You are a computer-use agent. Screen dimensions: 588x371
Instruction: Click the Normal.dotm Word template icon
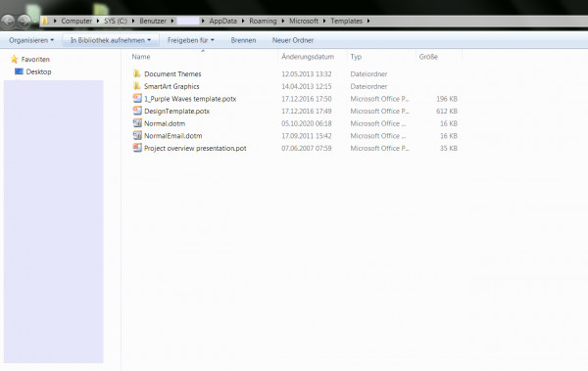[137, 123]
